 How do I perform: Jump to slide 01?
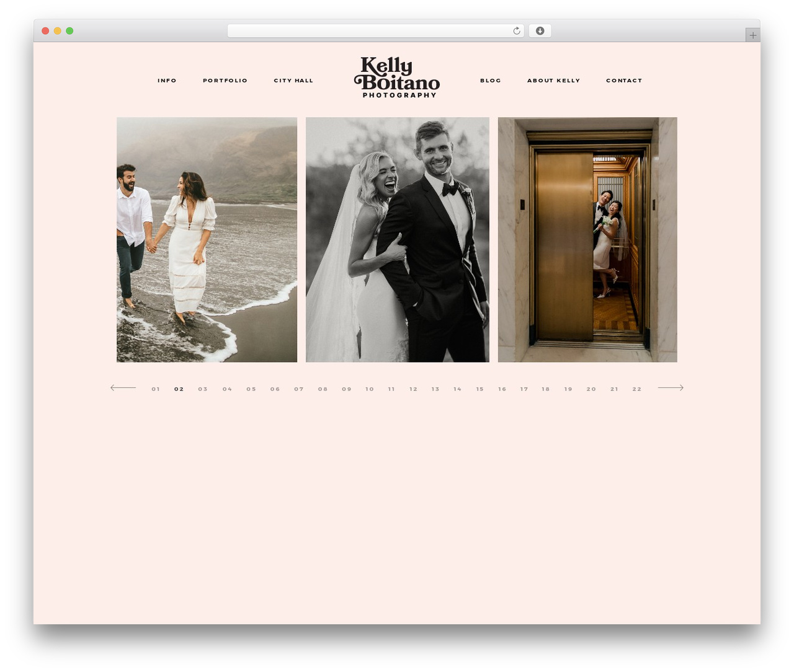click(156, 389)
